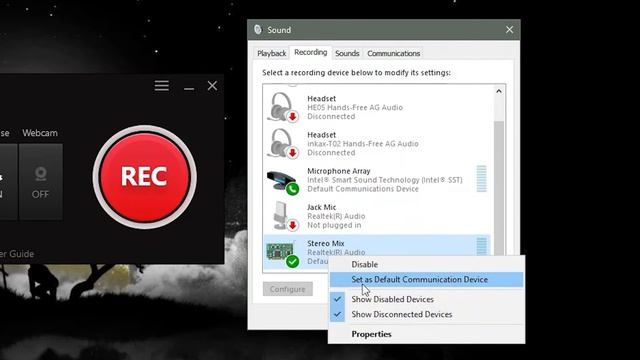Choose Set as Default Communication Device

coord(427,280)
